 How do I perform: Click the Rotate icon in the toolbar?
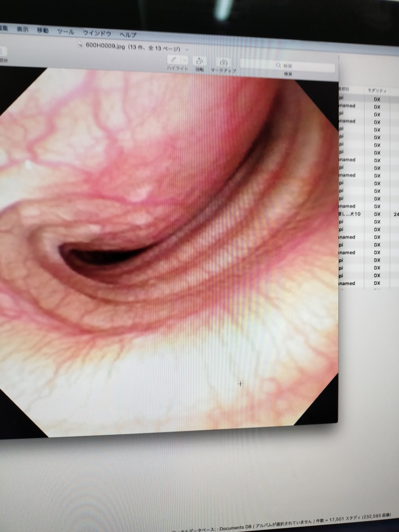200,62
